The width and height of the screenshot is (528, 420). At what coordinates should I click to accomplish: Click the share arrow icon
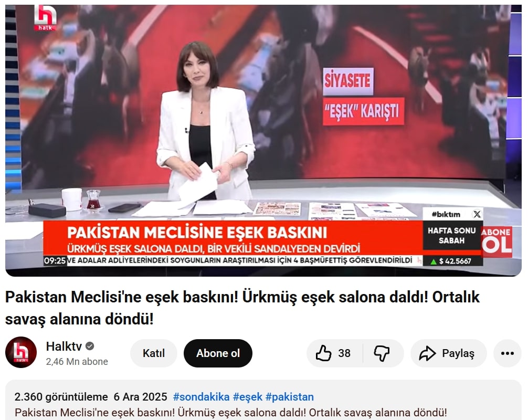coord(427,353)
